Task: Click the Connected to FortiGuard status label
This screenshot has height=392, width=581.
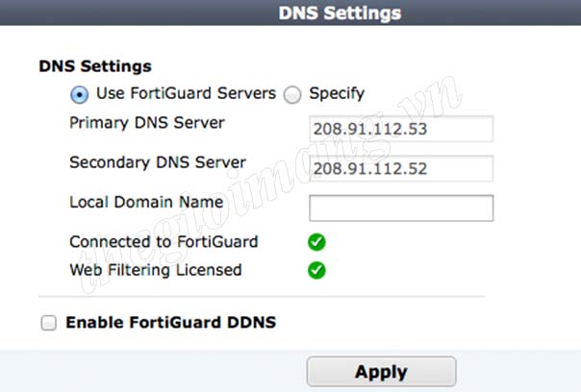Action: (x=164, y=242)
